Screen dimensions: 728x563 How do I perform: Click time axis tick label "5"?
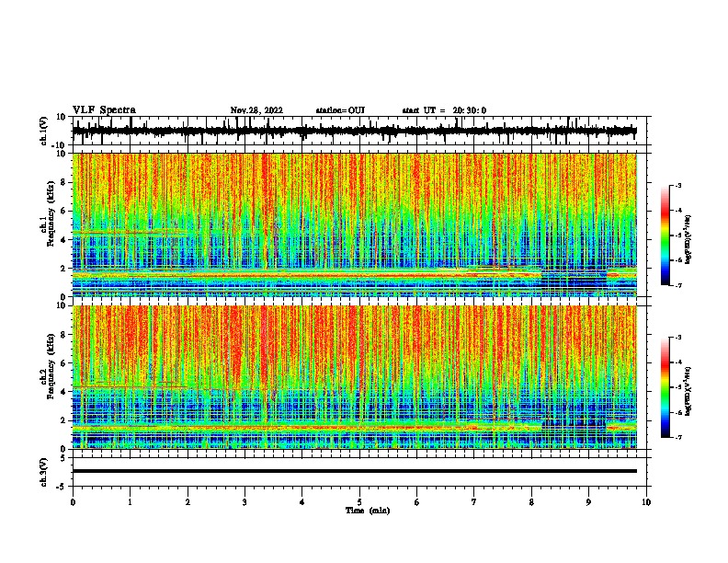point(359,502)
